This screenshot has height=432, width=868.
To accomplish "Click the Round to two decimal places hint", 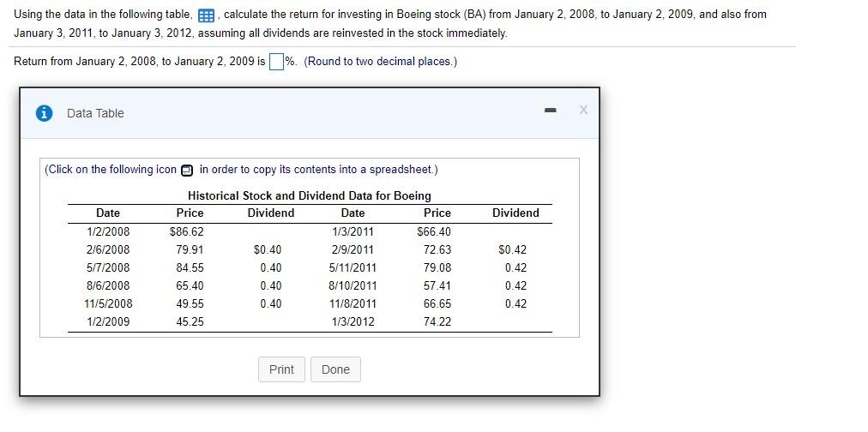I will tap(380, 62).
